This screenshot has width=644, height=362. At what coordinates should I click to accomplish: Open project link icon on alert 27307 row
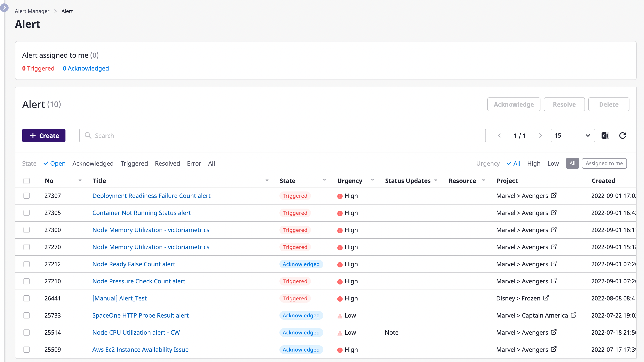554,195
